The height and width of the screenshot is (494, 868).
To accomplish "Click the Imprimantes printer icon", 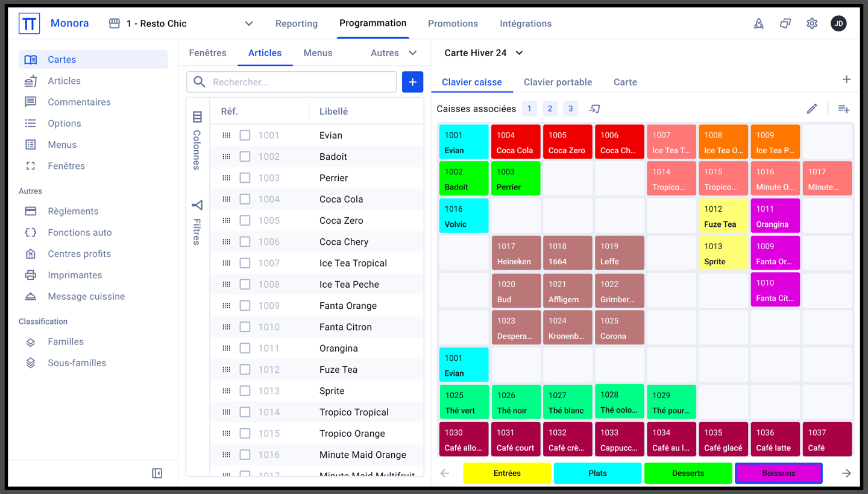I will tap(31, 275).
